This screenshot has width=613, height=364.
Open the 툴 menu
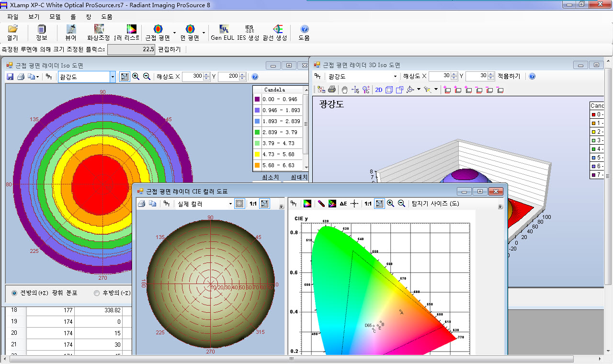(73, 17)
